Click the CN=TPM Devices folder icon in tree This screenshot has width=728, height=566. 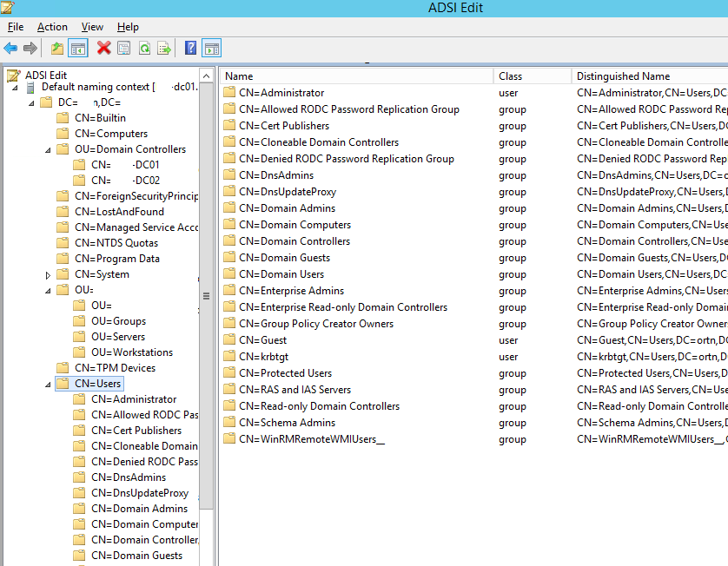tap(63, 368)
